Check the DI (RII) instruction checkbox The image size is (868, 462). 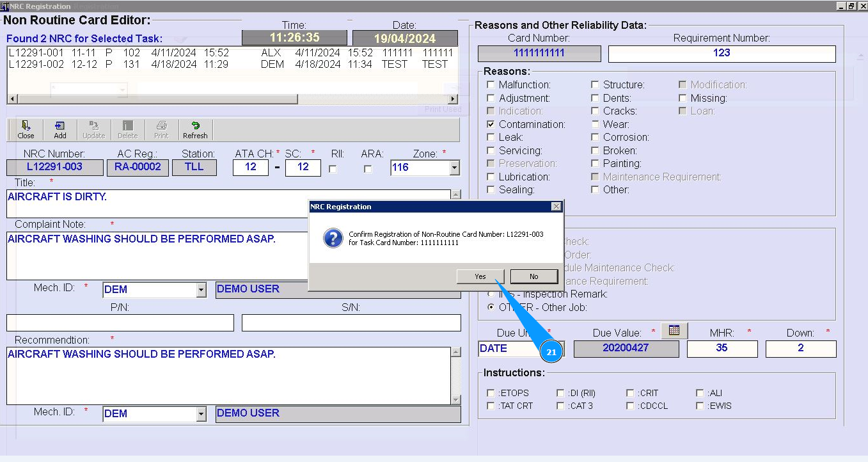(x=561, y=393)
